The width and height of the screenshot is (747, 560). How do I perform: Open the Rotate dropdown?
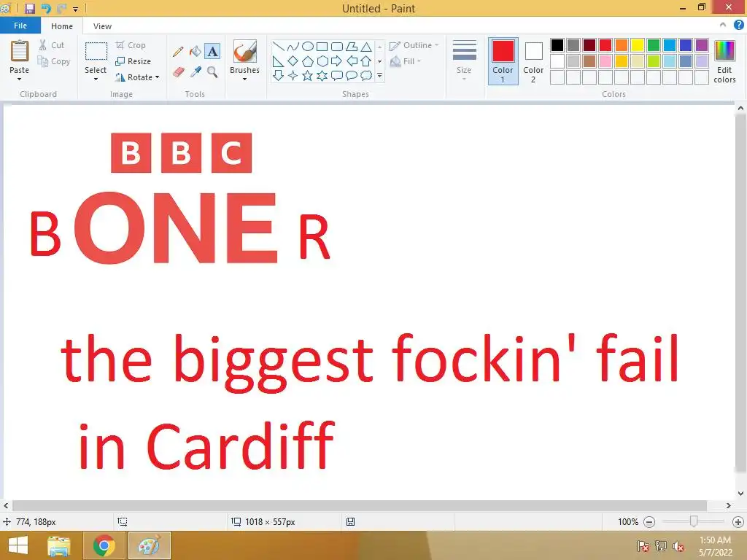(x=137, y=77)
